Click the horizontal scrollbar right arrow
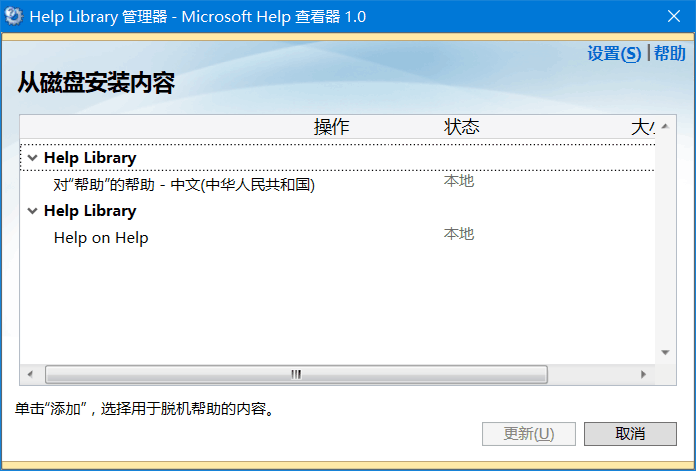 click(x=643, y=374)
